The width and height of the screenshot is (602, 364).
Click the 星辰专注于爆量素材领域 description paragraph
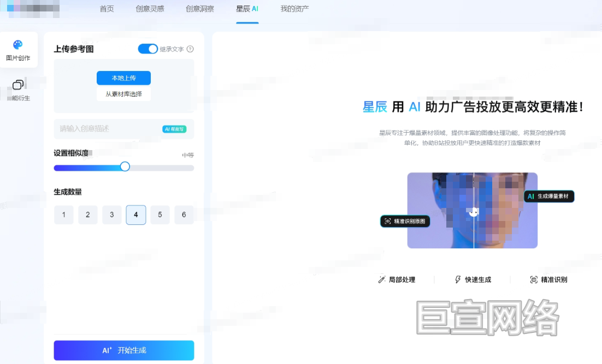coord(472,138)
